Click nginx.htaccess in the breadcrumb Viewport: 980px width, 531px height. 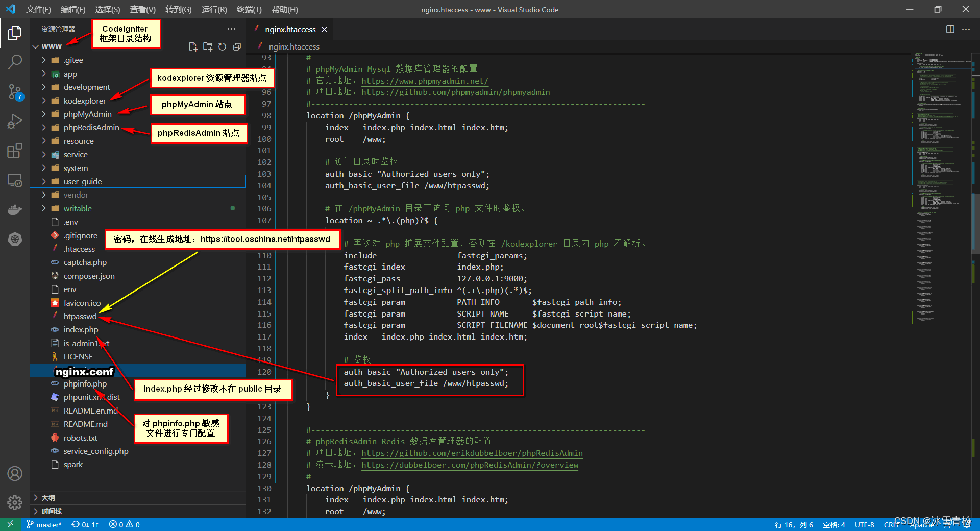294,46
